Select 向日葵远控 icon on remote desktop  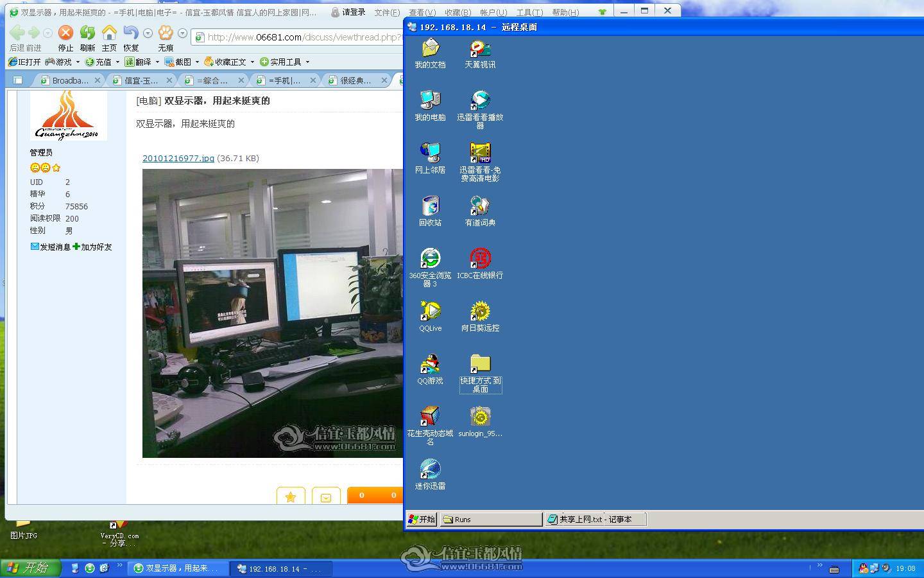point(480,317)
